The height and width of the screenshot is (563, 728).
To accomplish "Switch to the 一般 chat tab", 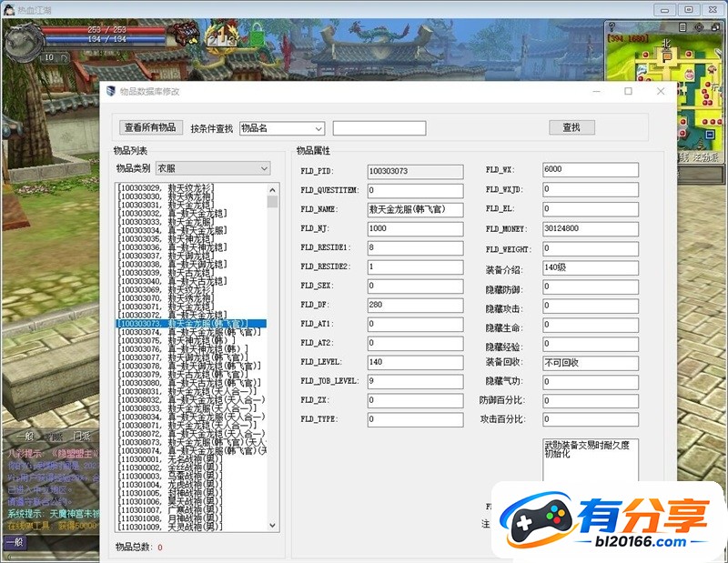I will 25,437.
